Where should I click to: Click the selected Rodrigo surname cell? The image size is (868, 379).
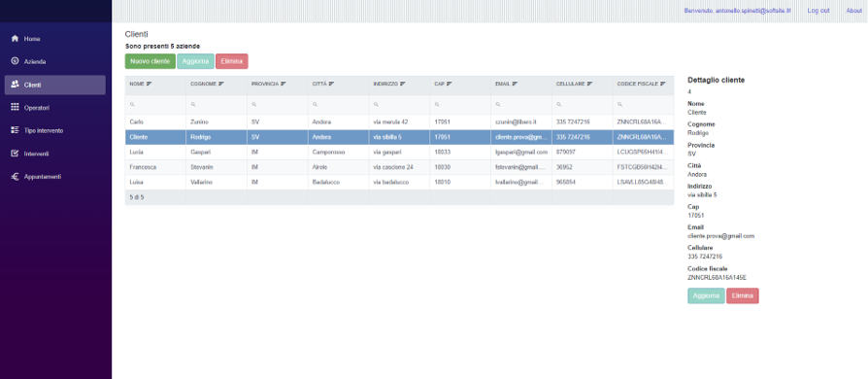click(217, 137)
